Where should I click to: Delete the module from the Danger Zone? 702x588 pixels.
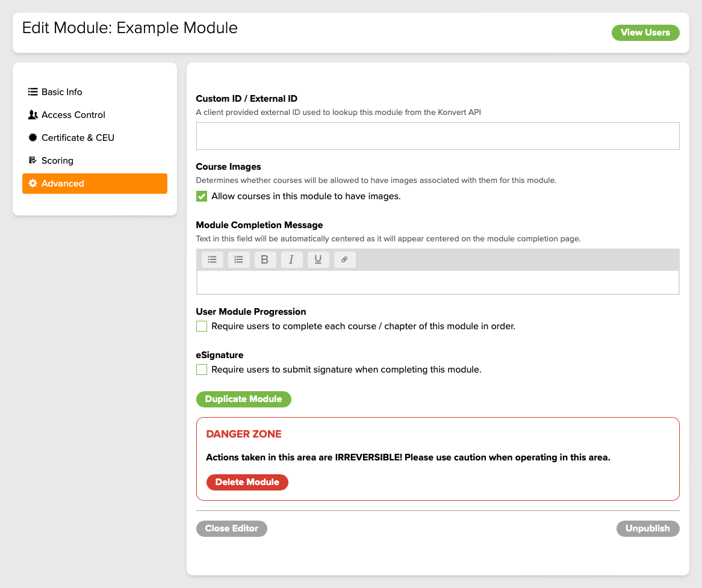click(247, 482)
